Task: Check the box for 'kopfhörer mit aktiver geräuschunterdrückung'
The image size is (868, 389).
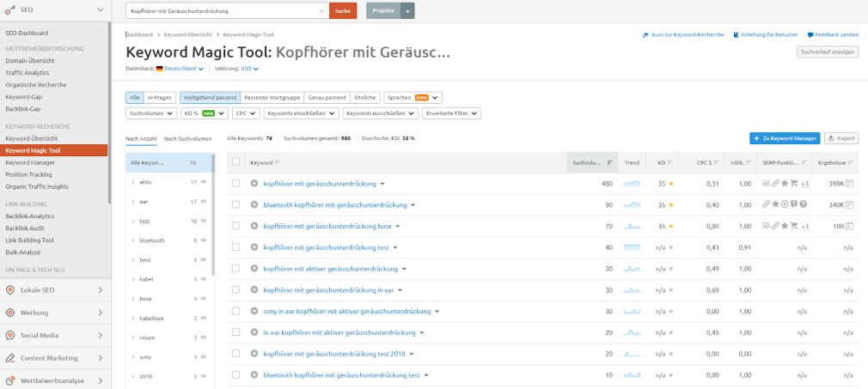Action: tap(236, 269)
